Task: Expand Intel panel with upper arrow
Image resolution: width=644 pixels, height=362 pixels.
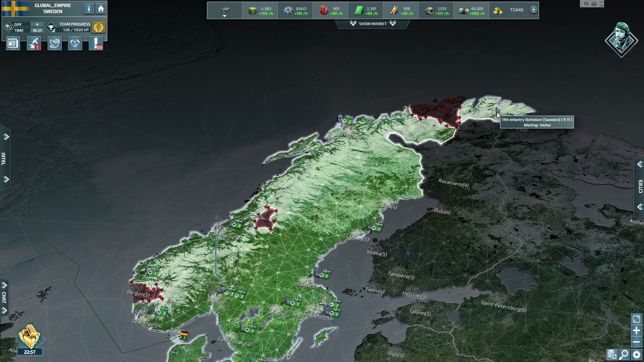Action: pos(6,137)
